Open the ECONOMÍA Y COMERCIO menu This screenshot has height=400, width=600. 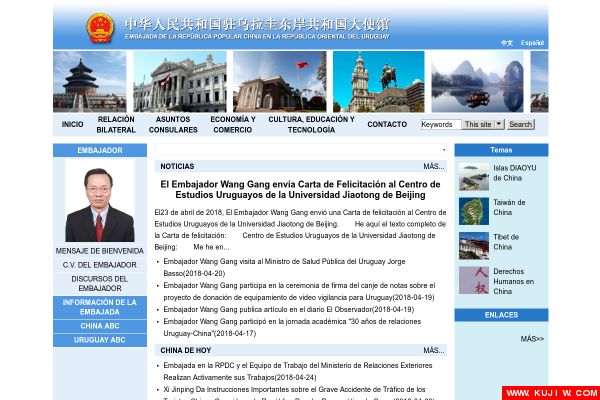[233, 124]
